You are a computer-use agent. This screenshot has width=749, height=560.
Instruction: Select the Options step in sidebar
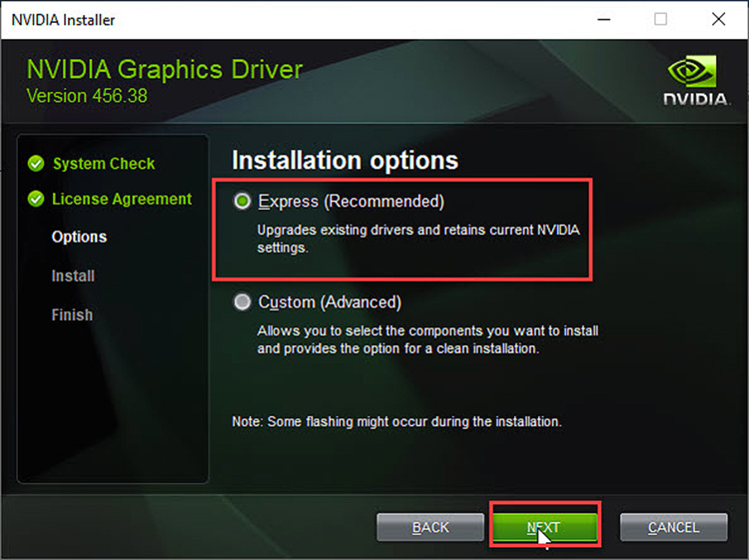point(79,237)
